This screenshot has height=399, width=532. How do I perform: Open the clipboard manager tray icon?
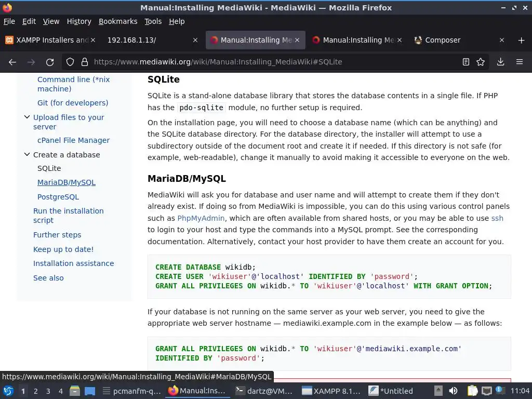point(472,391)
